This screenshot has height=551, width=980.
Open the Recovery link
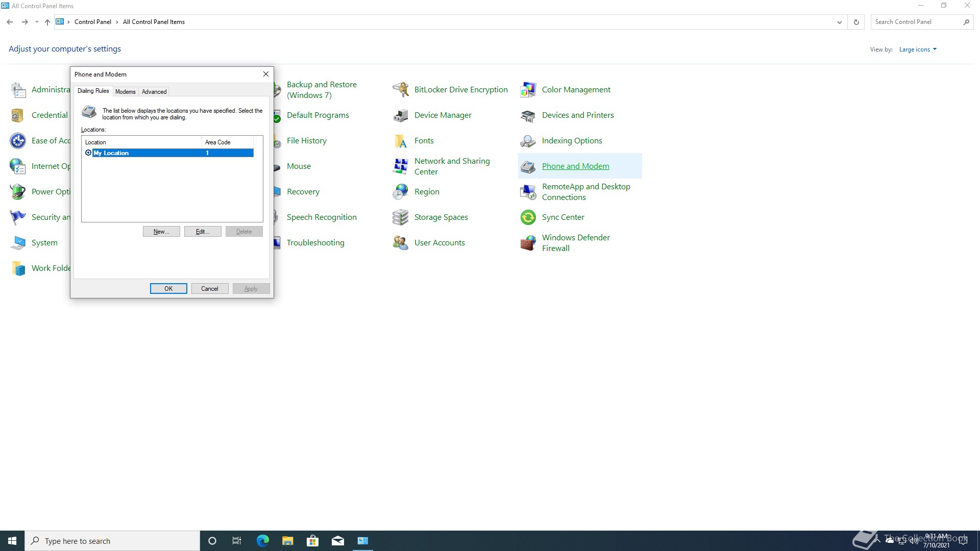pyautogui.click(x=303, y=192)
